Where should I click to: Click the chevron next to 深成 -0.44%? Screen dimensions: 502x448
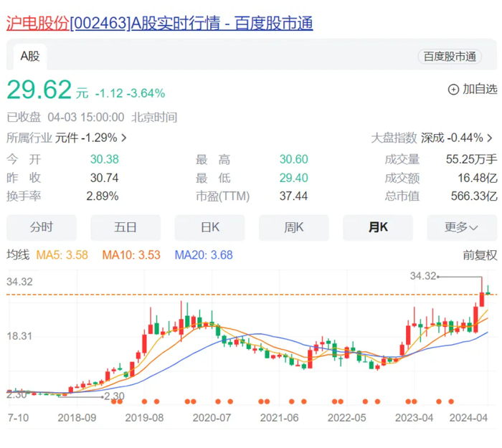point(489,138)
